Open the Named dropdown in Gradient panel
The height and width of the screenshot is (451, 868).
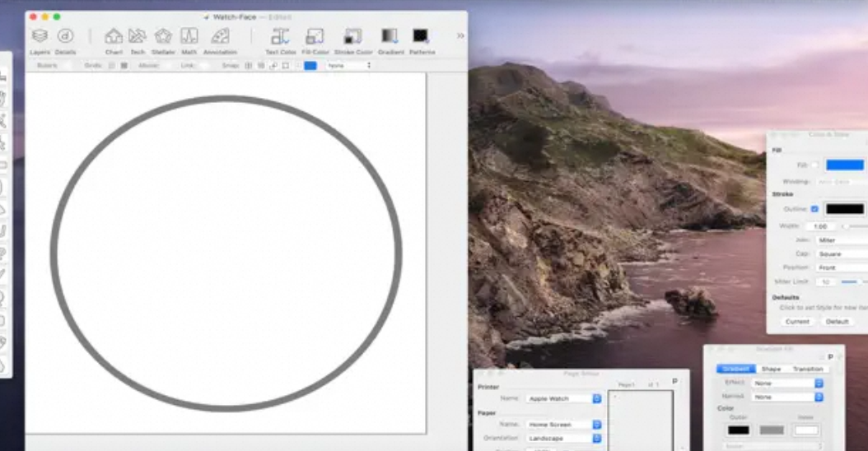[788, 397]
